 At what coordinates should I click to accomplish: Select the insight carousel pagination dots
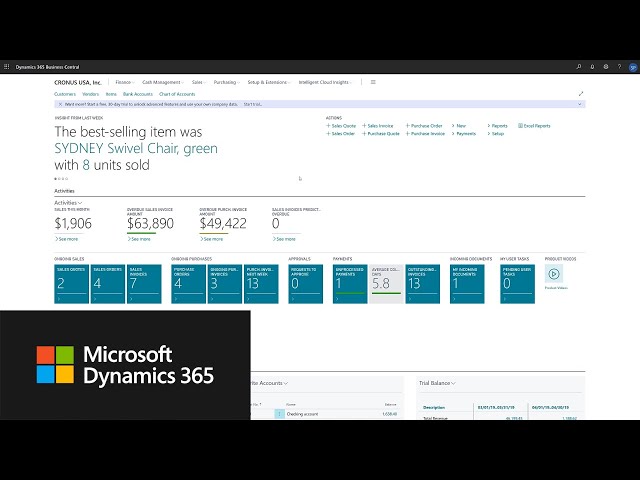61,179
